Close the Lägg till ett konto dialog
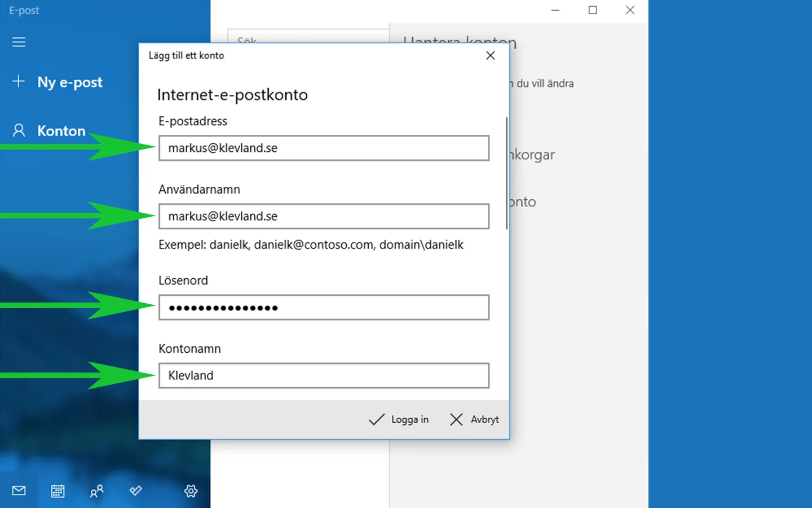The height and width of the screenshot is (508, 812). (490, 55)
